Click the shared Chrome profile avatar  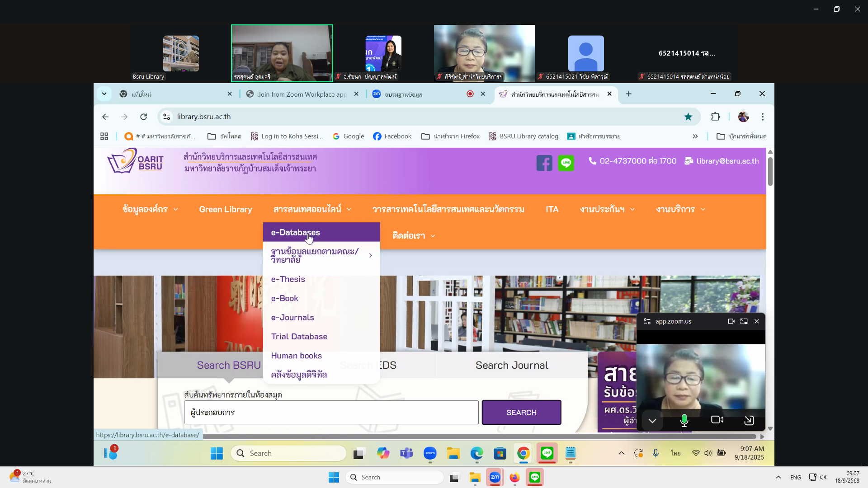(743, 117)
